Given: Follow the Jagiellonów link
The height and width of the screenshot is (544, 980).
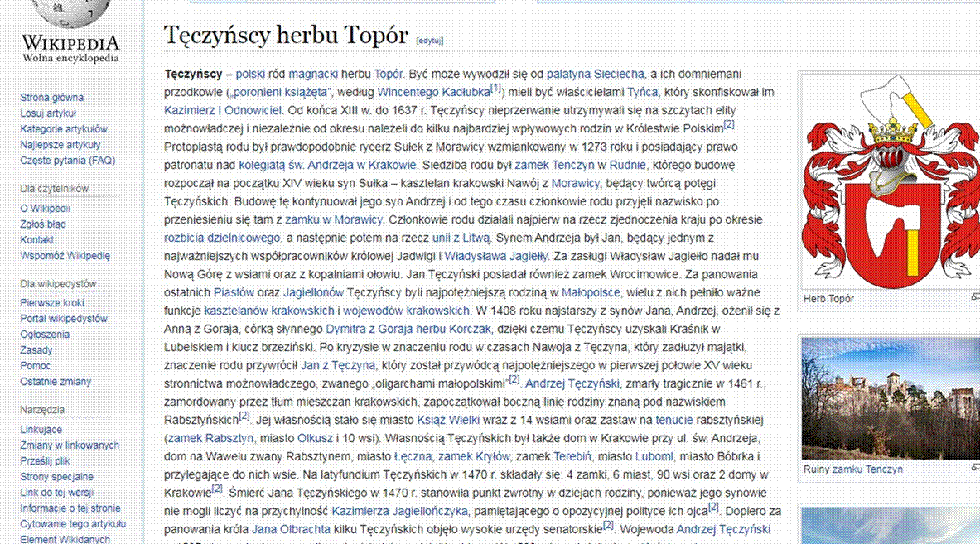Looking at the screenshot, I should pyautogui.click(x=314, y=292).
